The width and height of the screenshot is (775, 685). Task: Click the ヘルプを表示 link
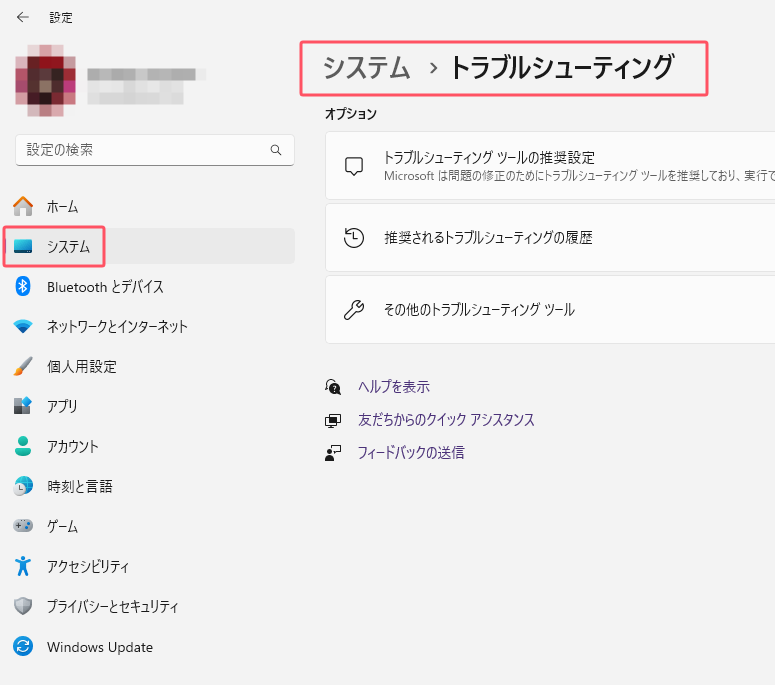(x=394, y=387)
